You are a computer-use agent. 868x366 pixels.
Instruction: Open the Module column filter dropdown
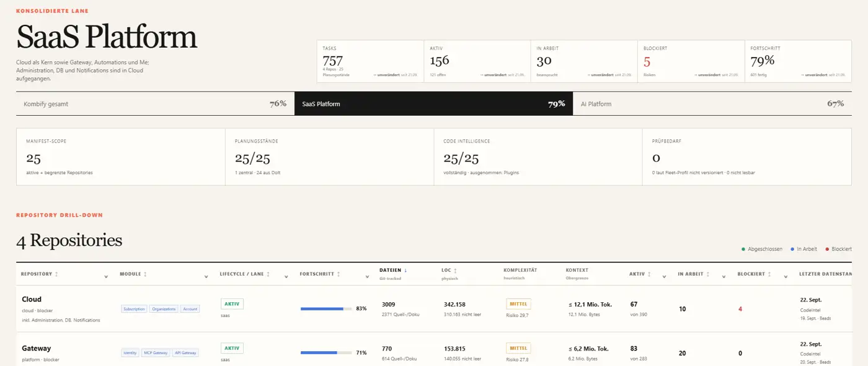pos(206,277)
